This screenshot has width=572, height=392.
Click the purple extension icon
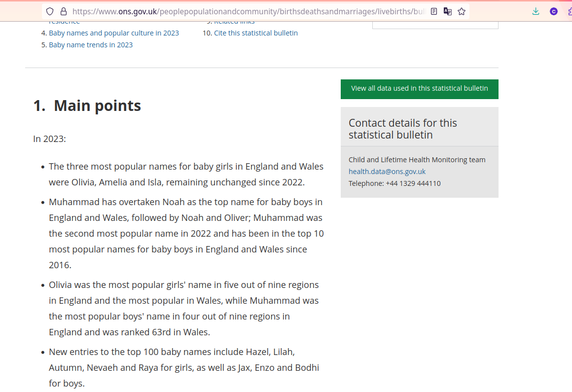click(554, 11)
